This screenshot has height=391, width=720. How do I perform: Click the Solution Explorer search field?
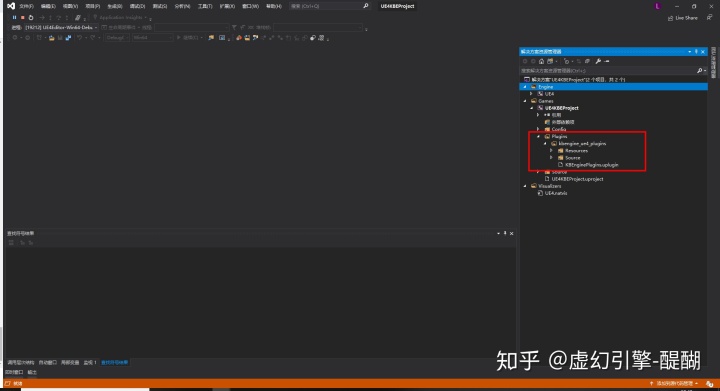[608, 71]
